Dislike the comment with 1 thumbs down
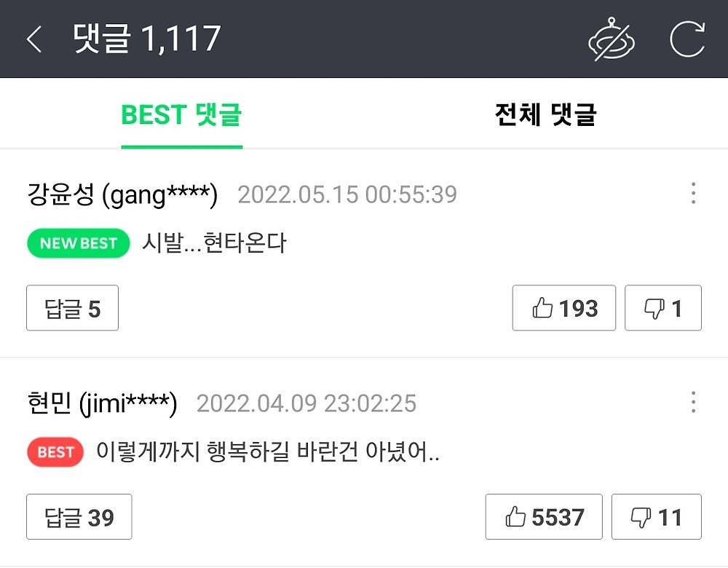The image size is (728, 568). [x=663, y=308]
